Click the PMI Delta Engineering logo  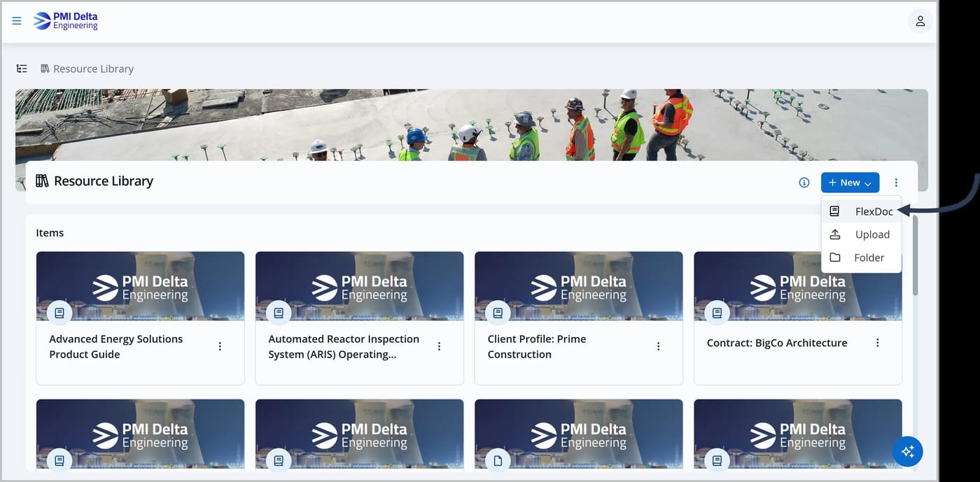pyautogui.click(x=66, y=21)
